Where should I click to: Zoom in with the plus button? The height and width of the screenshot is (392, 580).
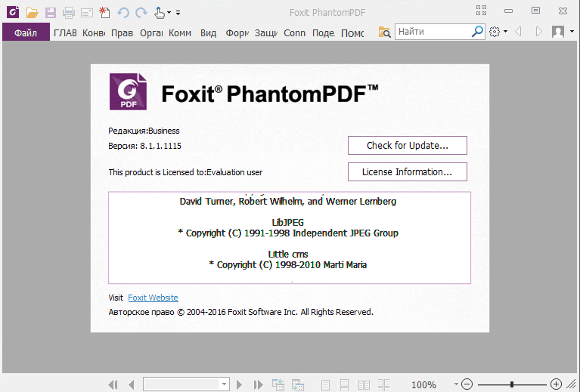coord(556,384)
